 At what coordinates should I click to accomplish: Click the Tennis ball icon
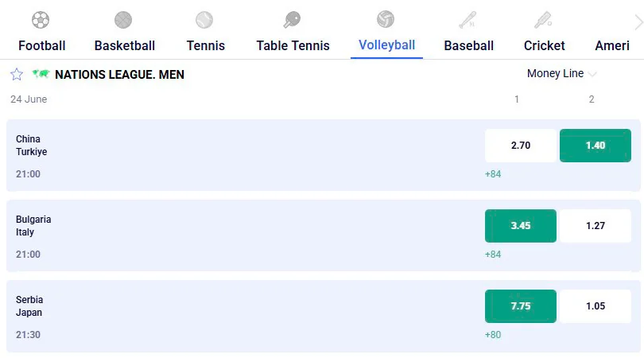(204, 20)
